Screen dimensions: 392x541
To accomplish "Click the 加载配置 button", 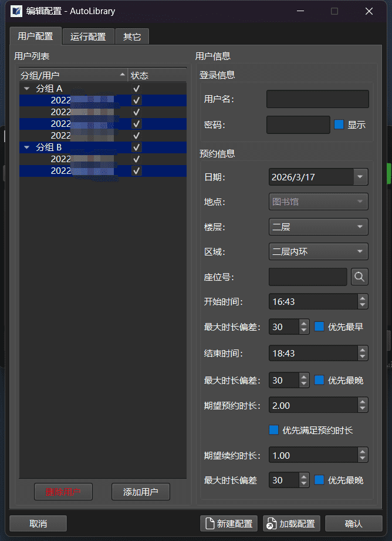I will coord(292,523).
